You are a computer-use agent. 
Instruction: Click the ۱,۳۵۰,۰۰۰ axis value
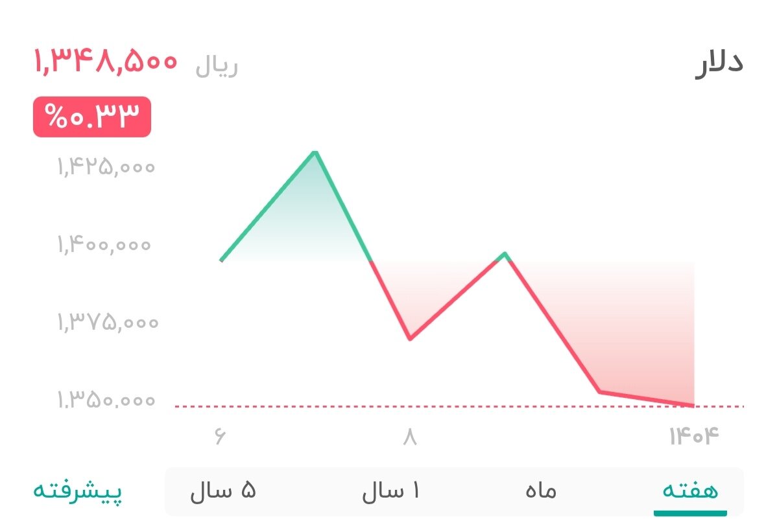click(x=104, y=400)
